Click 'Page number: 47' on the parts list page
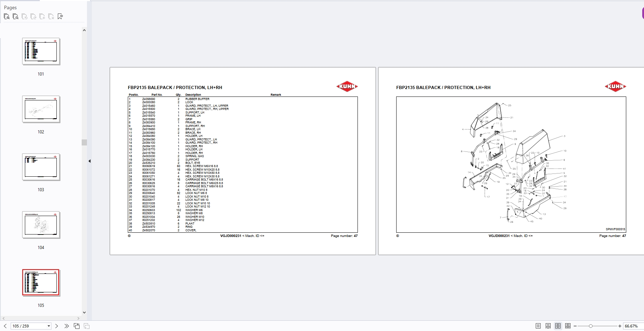The image size is (644, 331). click(344, 236)
